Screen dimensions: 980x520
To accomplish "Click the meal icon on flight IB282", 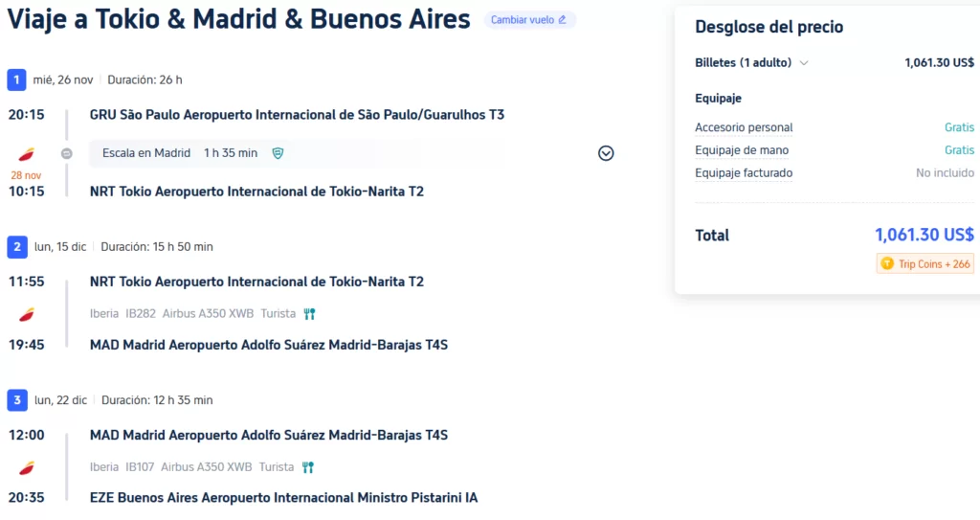I will point(308,314).
